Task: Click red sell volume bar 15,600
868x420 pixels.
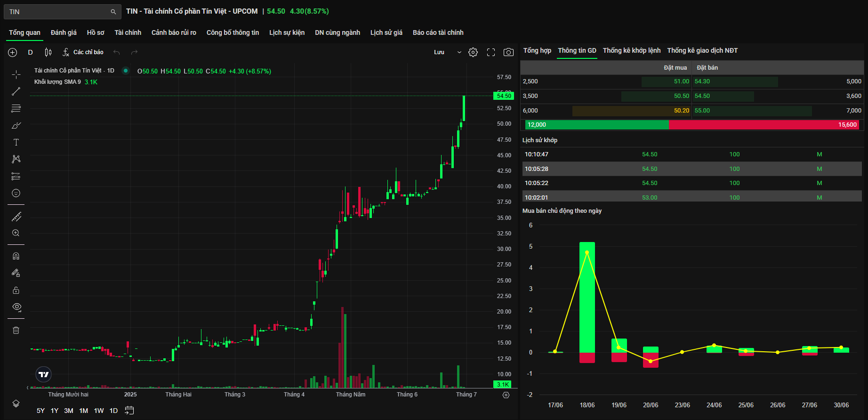Action: coord(764,125)
